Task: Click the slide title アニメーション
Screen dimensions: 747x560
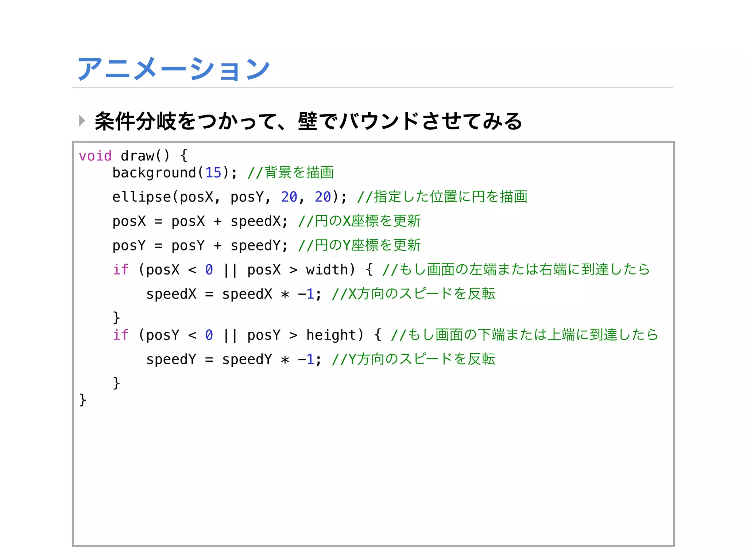Action: pyautogui.click(x=174, y=69)
